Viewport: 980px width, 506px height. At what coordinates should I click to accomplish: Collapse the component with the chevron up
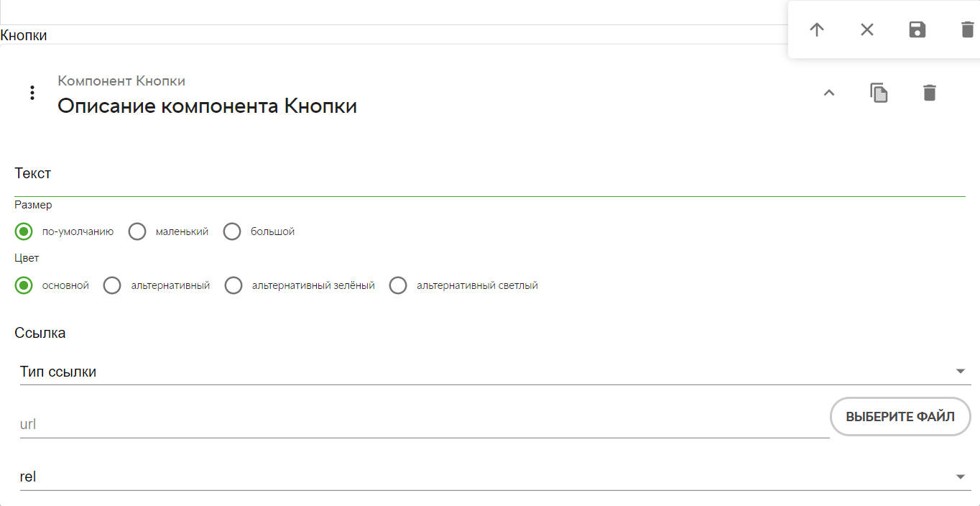(x=829, y=93)
